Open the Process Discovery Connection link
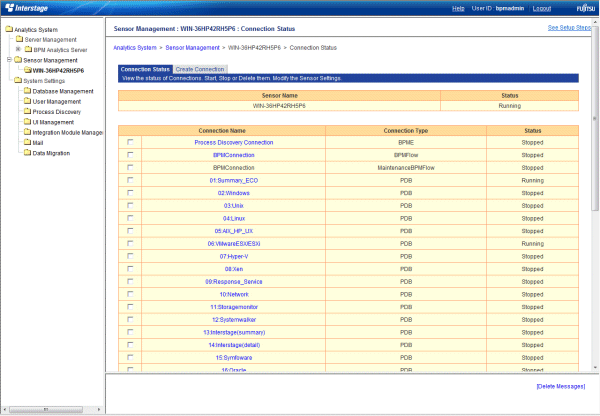 tap(234, 142)
